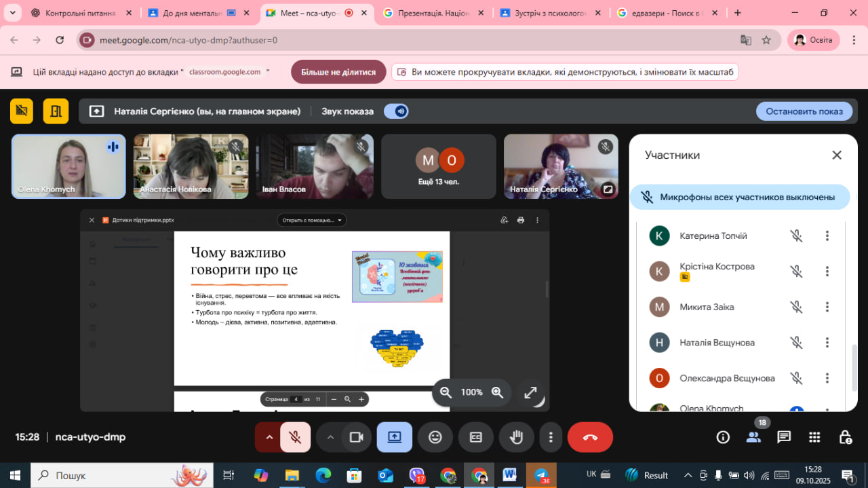Screen dimensions: 868x488
Task: Click the red leave call button
Action: 590,437
